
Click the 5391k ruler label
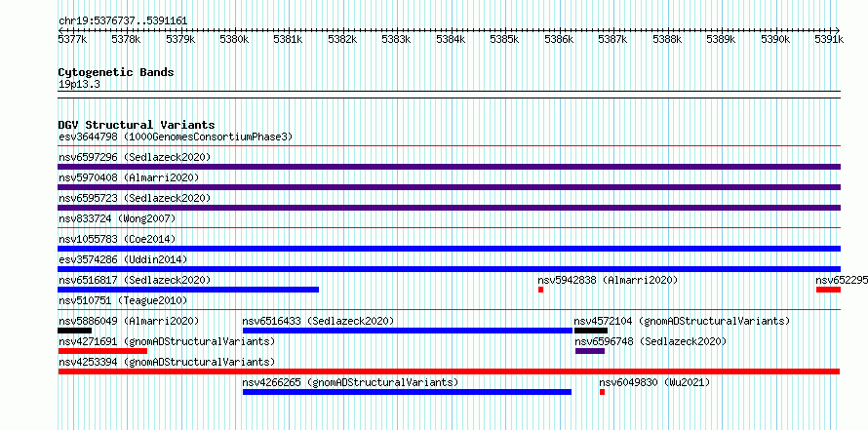pos(829,39)
